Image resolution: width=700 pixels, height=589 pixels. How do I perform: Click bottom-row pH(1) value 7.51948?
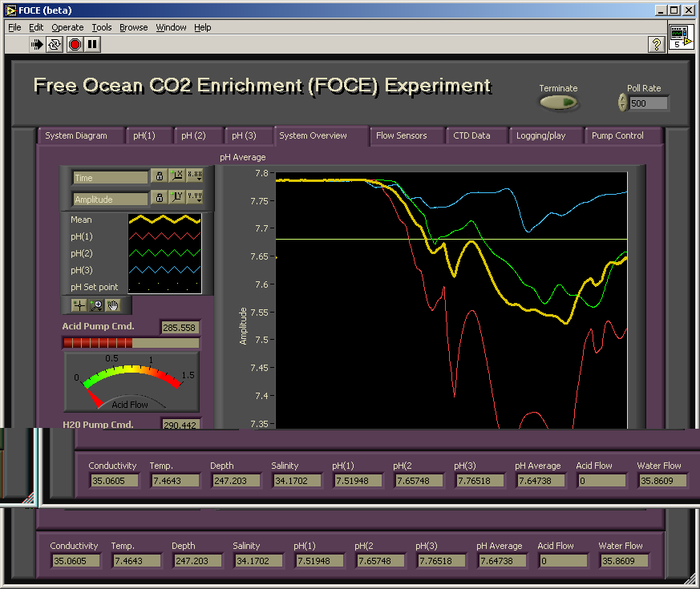(320, 561)
